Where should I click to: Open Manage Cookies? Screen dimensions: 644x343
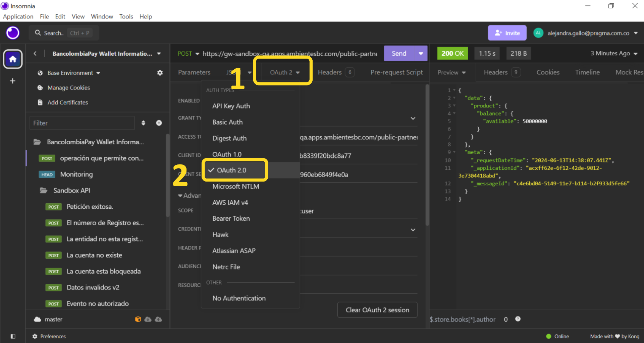(x=68, y=88)
